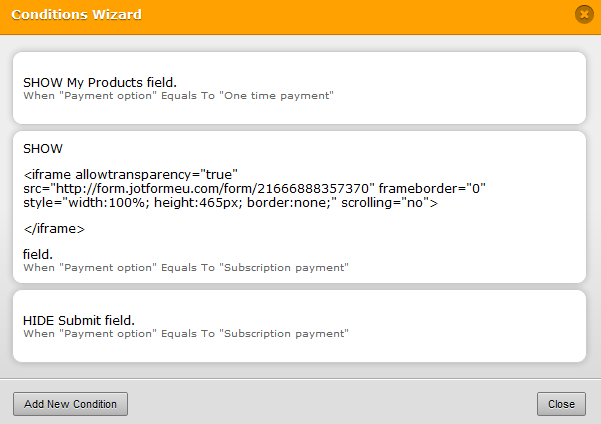This screenshot has width=601, height=424.
Task: Click the "field." text in the second condition
Action: pyautogui.click(x=38, y=255)
